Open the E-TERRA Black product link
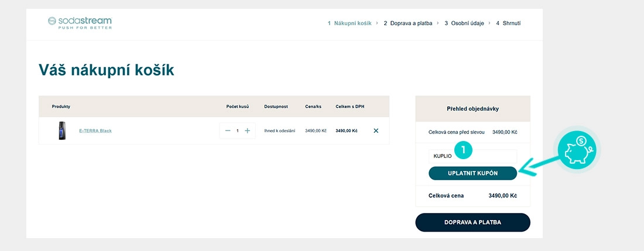The image size is (644, 251). (x=95, y=131)
